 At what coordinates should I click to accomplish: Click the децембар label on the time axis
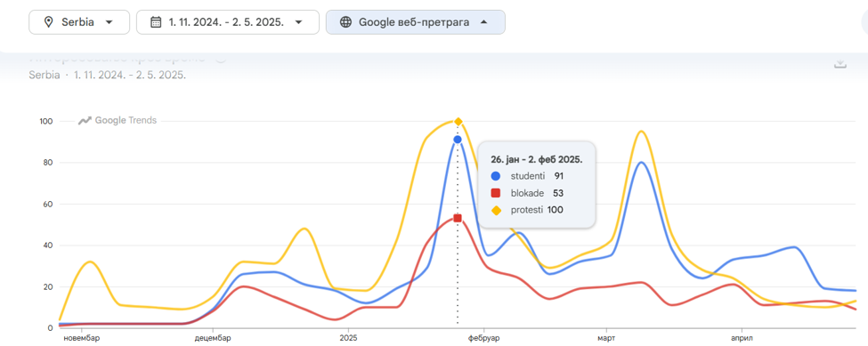coord(213,338)
